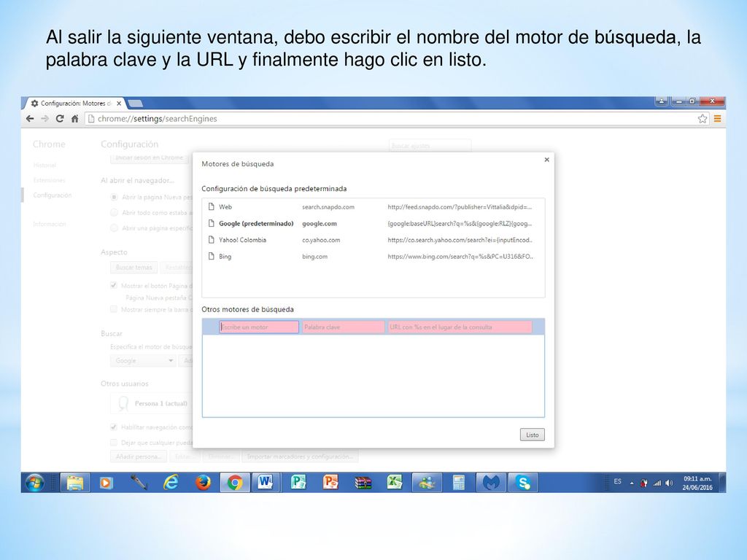Reload the page with the refresh icon
Viewport: 747px width, 560px height.
tap(60, 119)
